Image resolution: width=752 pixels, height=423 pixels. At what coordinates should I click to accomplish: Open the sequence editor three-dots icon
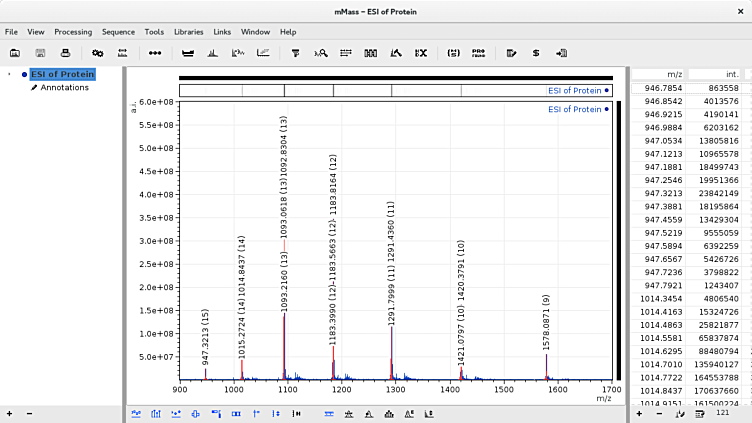(155, 52)
